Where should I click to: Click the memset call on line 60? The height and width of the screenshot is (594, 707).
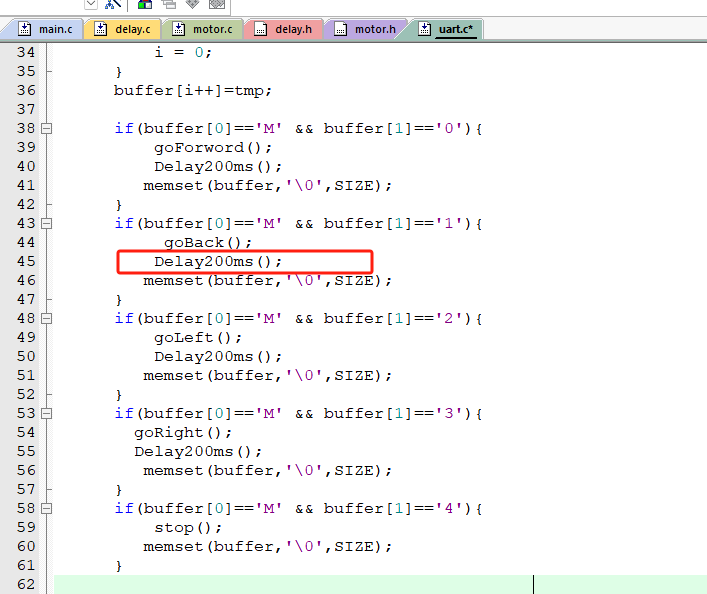coord(267,547)
